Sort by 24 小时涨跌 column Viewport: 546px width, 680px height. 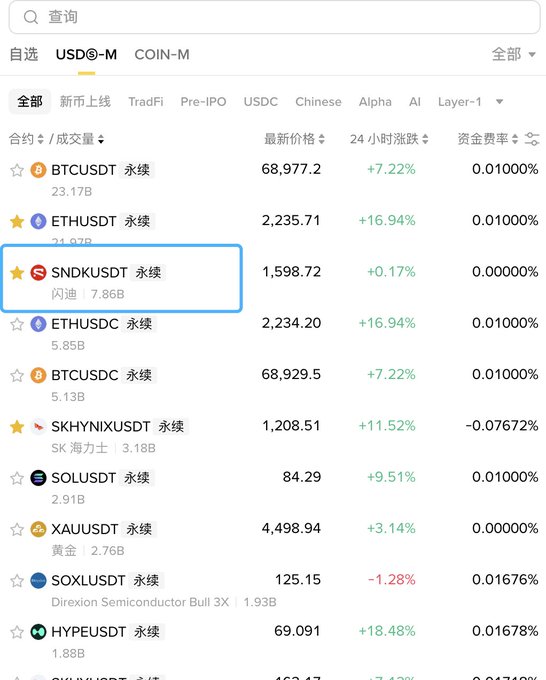(x=389, y=139)
